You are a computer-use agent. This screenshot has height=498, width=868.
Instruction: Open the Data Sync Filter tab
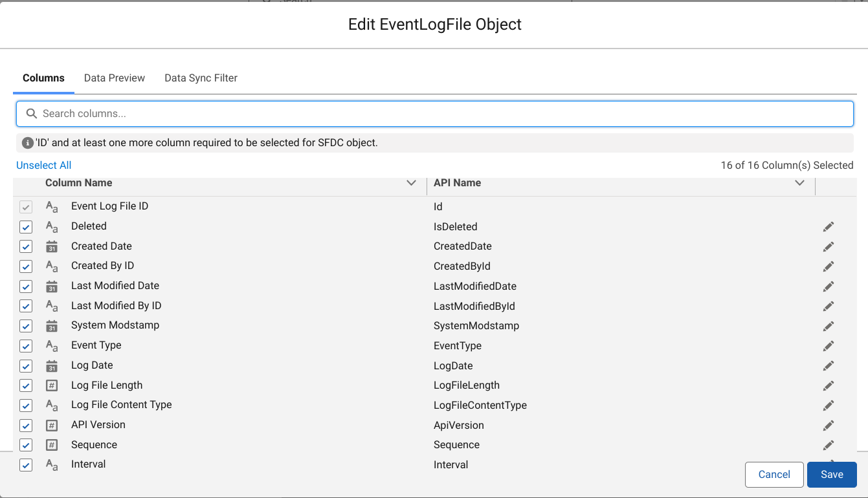tap(201, 78)
